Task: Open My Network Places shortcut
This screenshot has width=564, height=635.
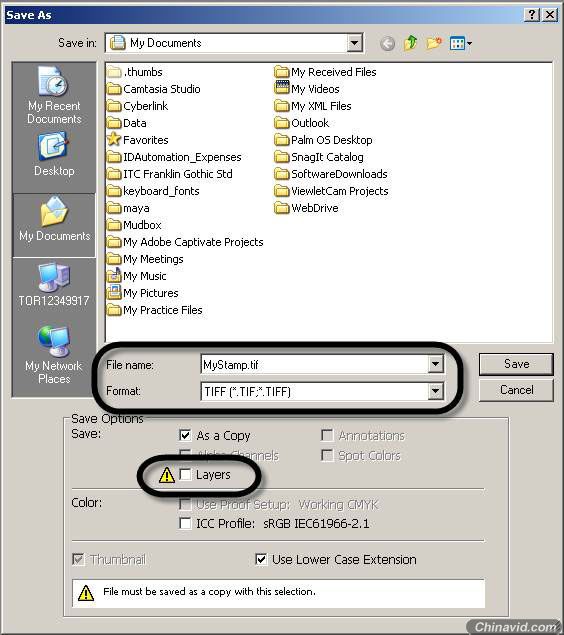Action: click(x=54, y=355)
